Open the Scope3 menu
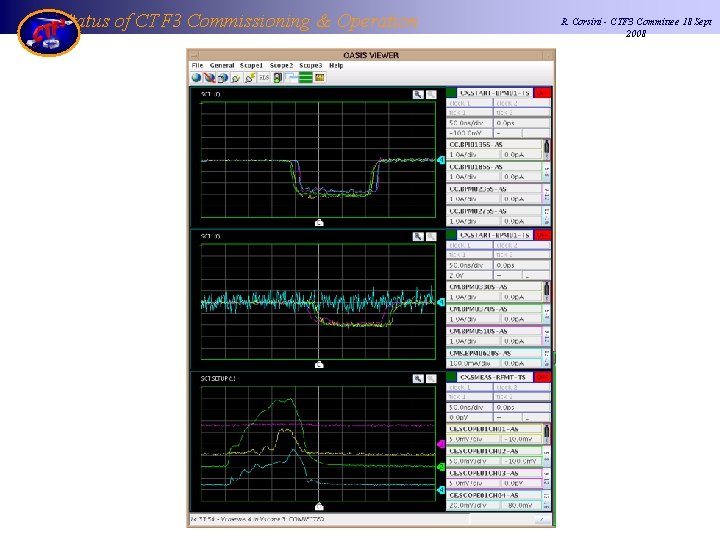Viewport: 720px width, 540px height. [311, 66]
